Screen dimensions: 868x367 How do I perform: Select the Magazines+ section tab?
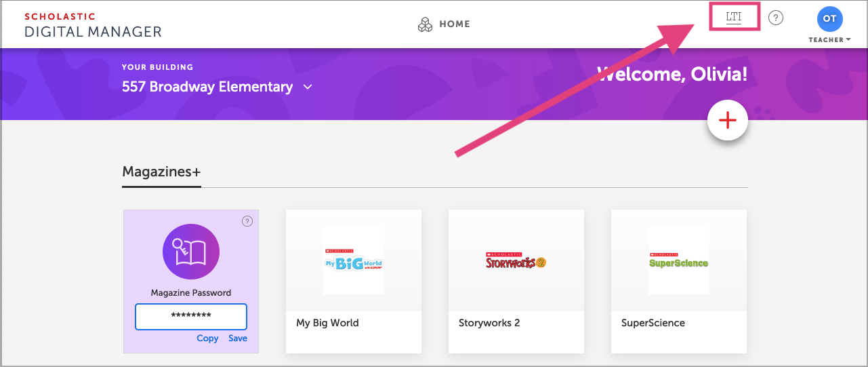tap(161, 172)
